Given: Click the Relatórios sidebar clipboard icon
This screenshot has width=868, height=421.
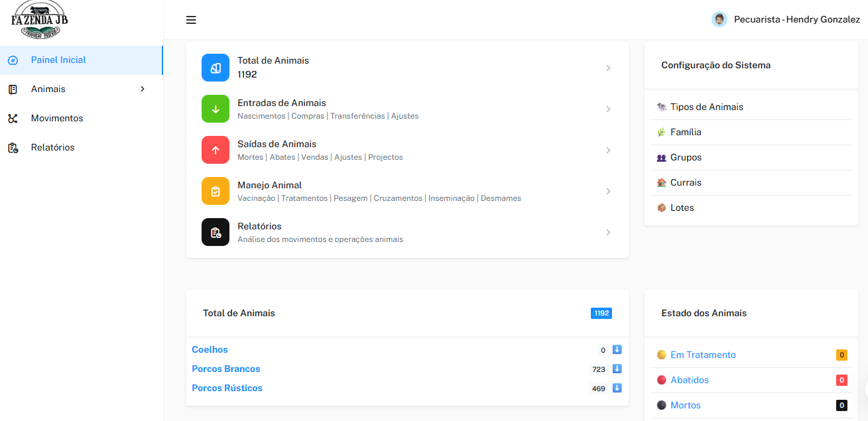Looking at the screenshot, I should tap(13, 148).
